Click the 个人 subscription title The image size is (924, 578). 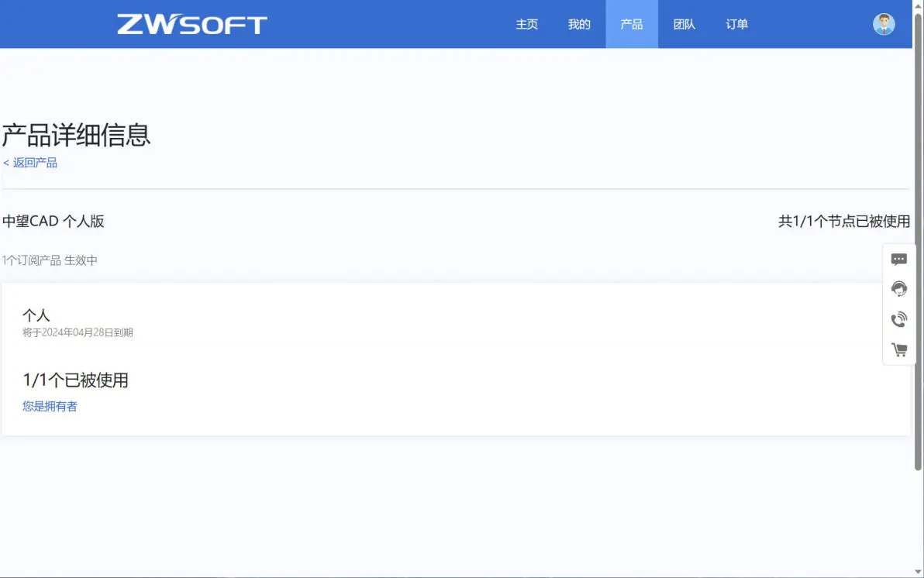coord(36,315)
